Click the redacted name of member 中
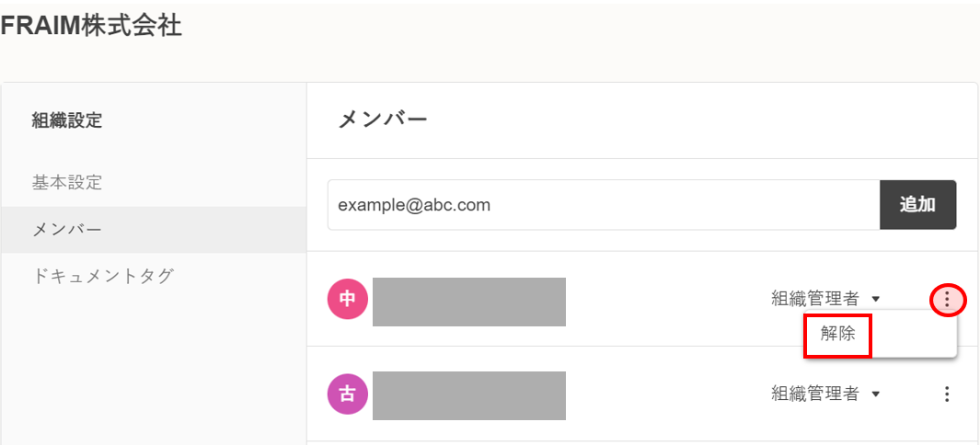This screenshot has height=445, width=980. tap(469, 302)
